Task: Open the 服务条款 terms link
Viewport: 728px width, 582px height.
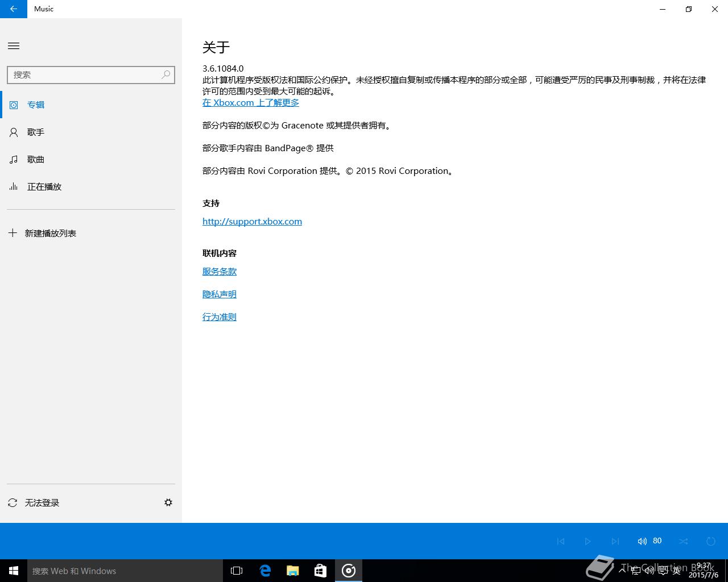Action: (x=220, y=271)
